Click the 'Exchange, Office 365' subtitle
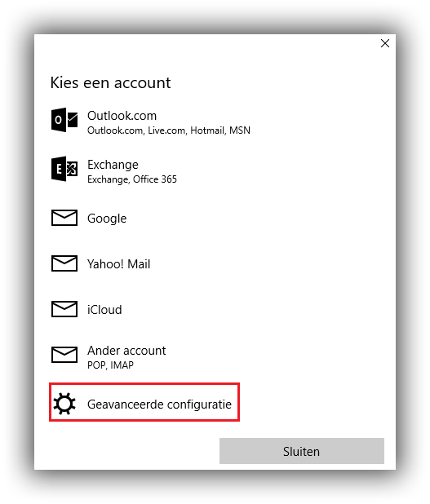430x504 pixels. (132, 179)
